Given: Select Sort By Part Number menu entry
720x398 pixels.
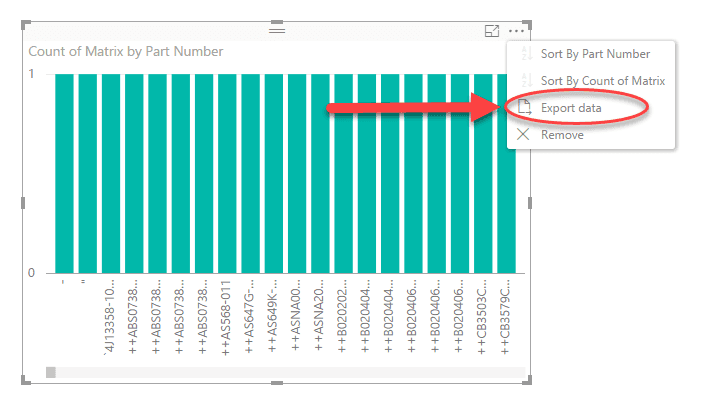Looking at the screenshot, I should tap(596, 54).
